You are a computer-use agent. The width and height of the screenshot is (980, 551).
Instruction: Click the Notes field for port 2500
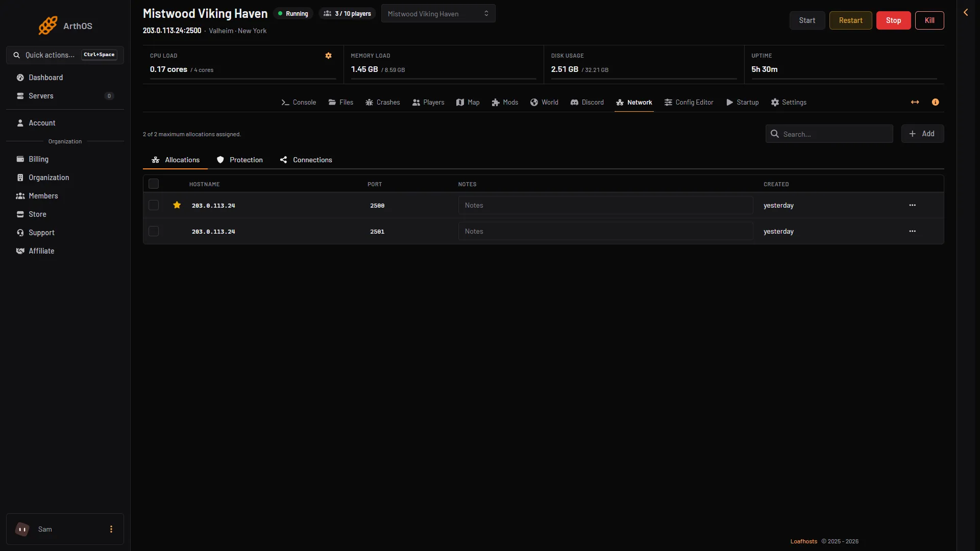point(605,205)
